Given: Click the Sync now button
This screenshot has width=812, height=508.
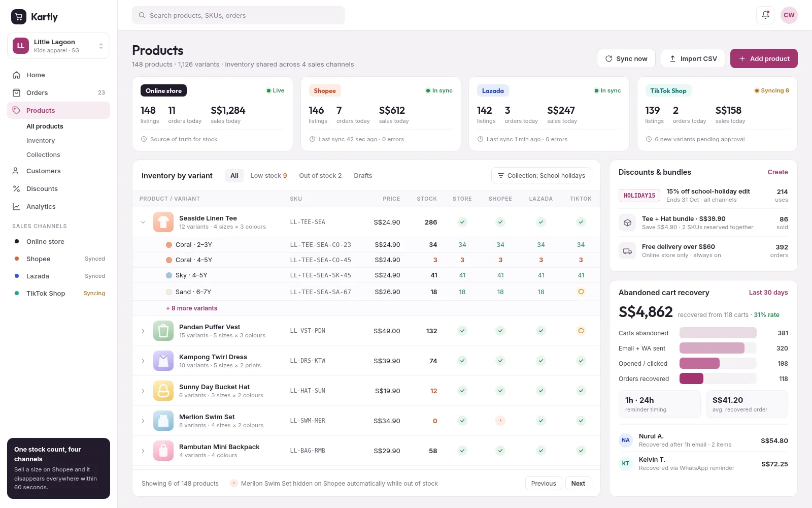Looking at the screenshot, I should coord(626,58).
